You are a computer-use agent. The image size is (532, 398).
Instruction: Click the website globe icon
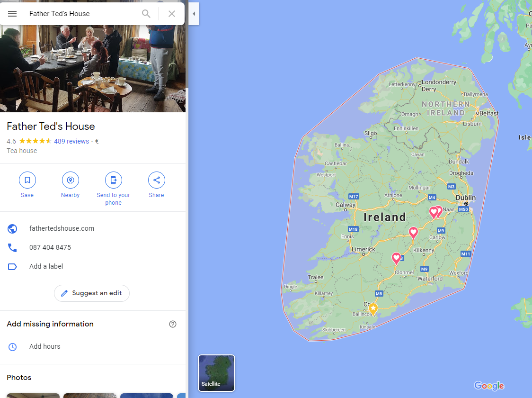[12, 228]
